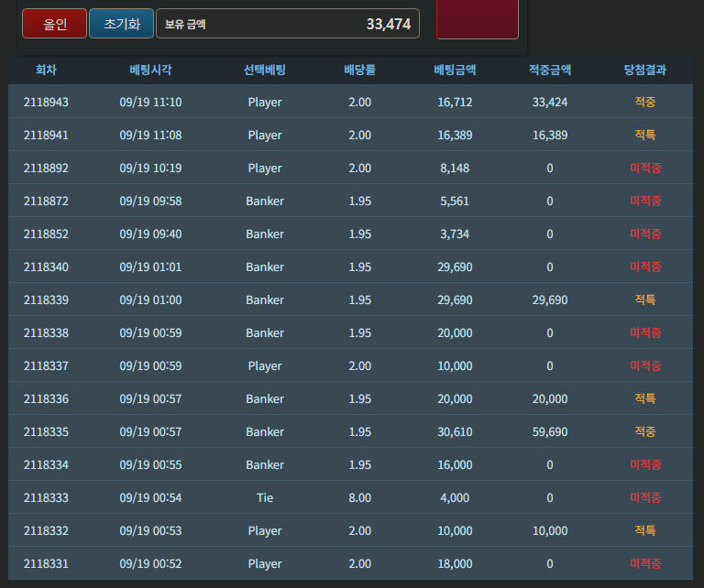Select round number 2118339
The width and height of the screenshot is (704, 588).
46,299
